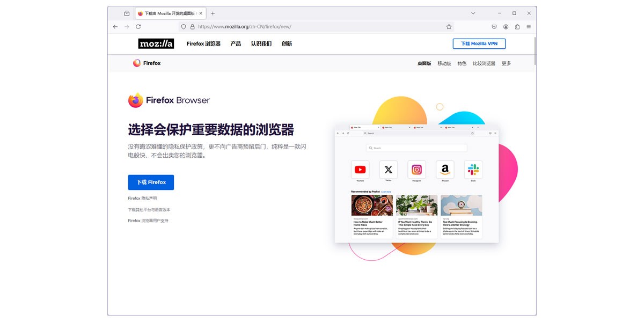Click the YouTube shortcut icon in preview
The height and width of the screenshot is (322, 644).
pos(360,170)
